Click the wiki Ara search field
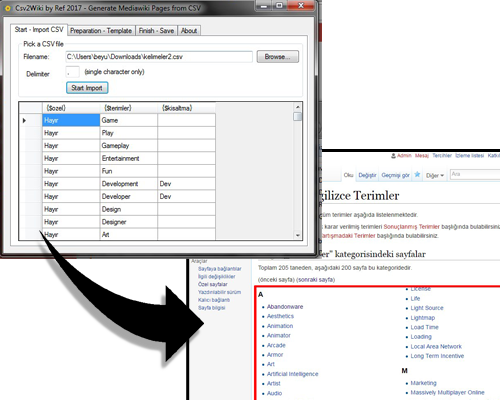This screenshot has height=400, width=500. (x=475, y=174)
